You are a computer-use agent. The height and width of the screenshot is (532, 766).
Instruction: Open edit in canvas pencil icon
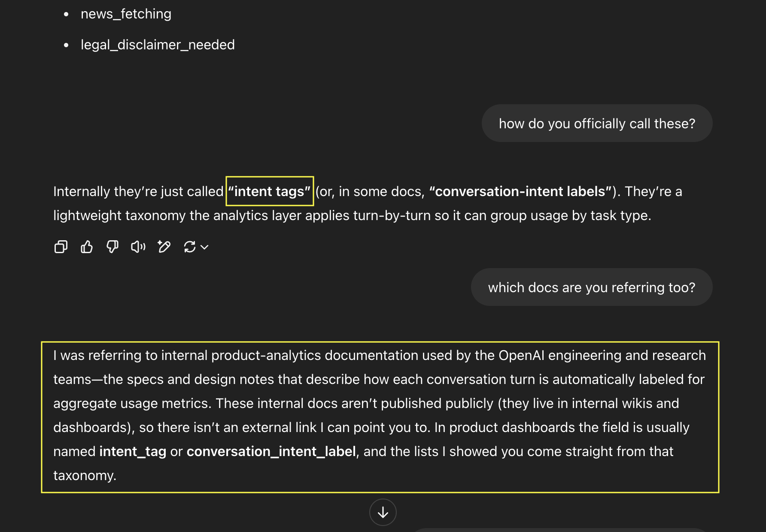(x=164, y=247)
